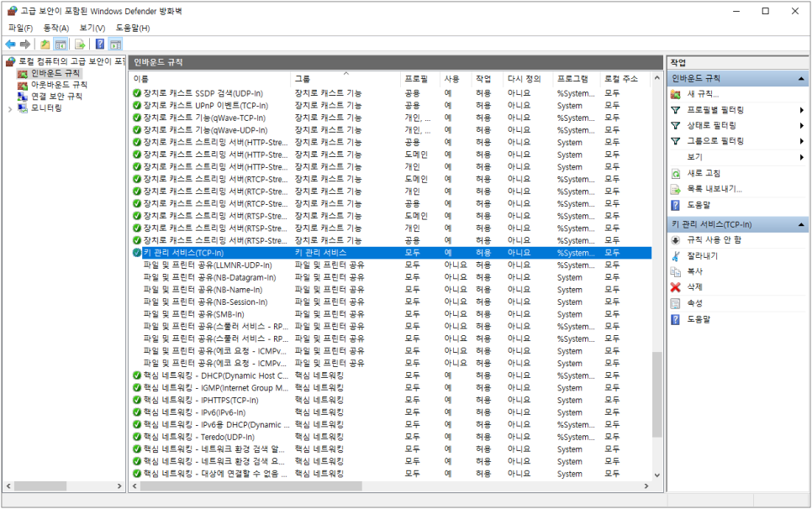The image size is (812, 509).
Task: Go back with the blue left arrow toolbar icon
Action: (10, 45)
